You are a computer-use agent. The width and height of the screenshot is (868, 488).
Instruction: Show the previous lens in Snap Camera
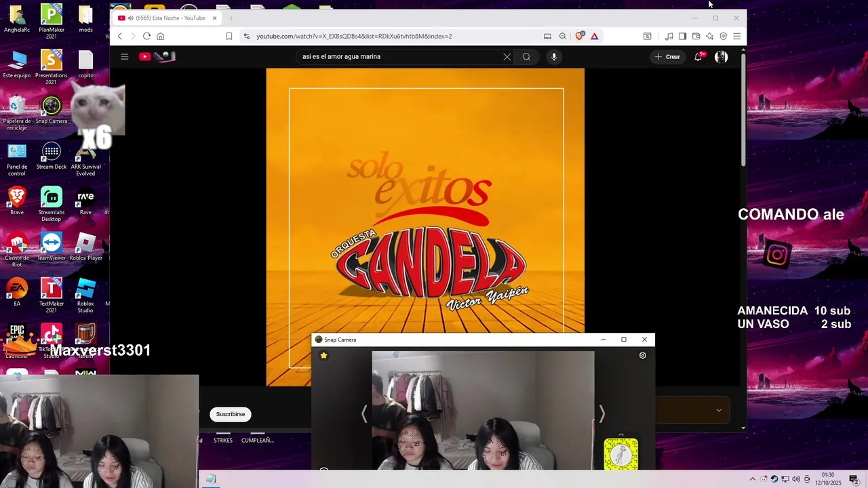(364, 413)
